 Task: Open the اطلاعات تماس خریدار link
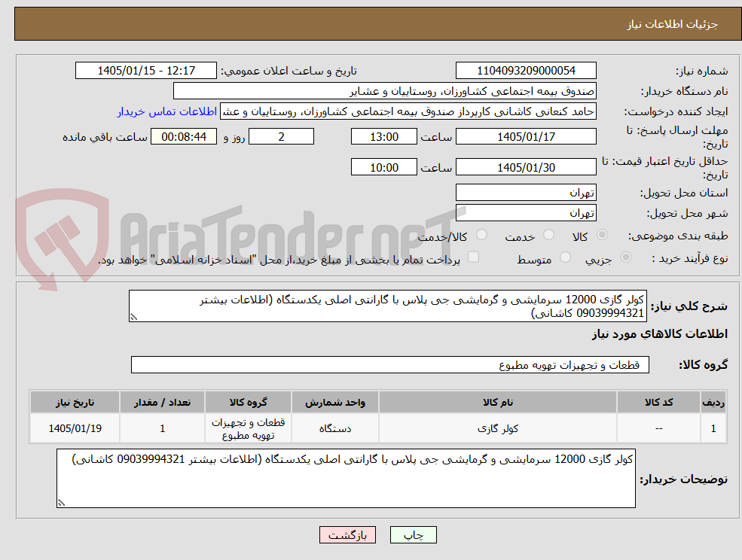(x=167, y=111)
